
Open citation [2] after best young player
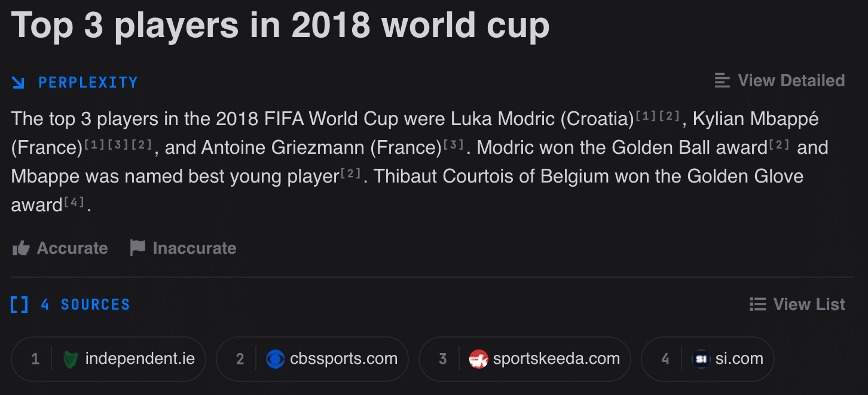pyautogui.click(x=351, y=173)
